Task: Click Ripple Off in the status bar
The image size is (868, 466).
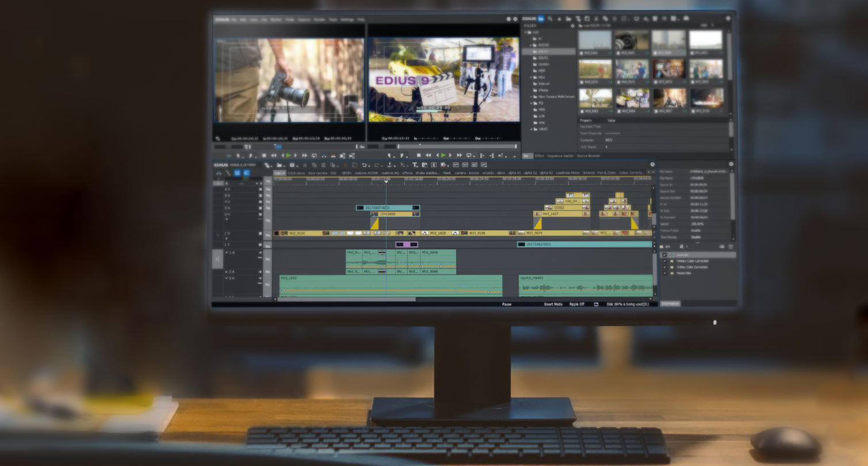Action: [577, 304]
